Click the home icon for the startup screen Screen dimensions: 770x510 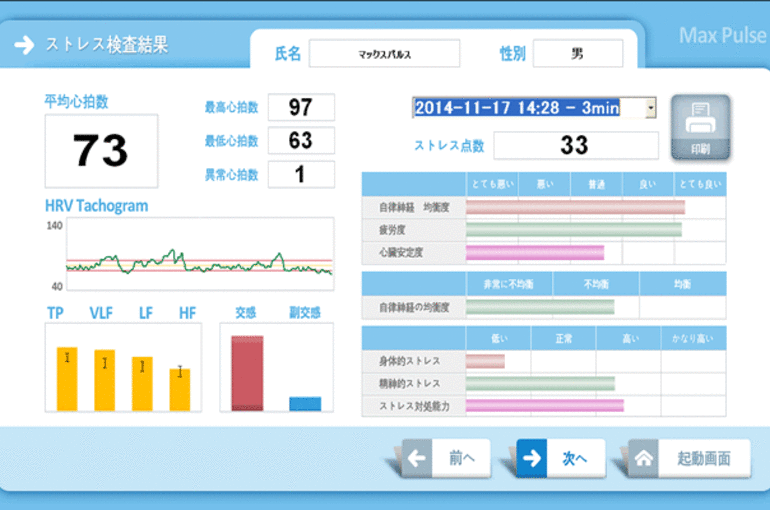tap(645, 458)
